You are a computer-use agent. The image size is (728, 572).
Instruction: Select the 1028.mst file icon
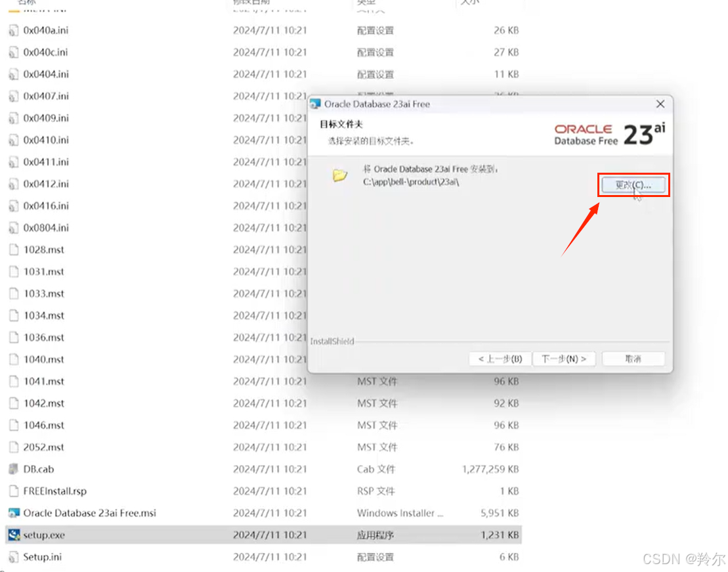(14, 250)
